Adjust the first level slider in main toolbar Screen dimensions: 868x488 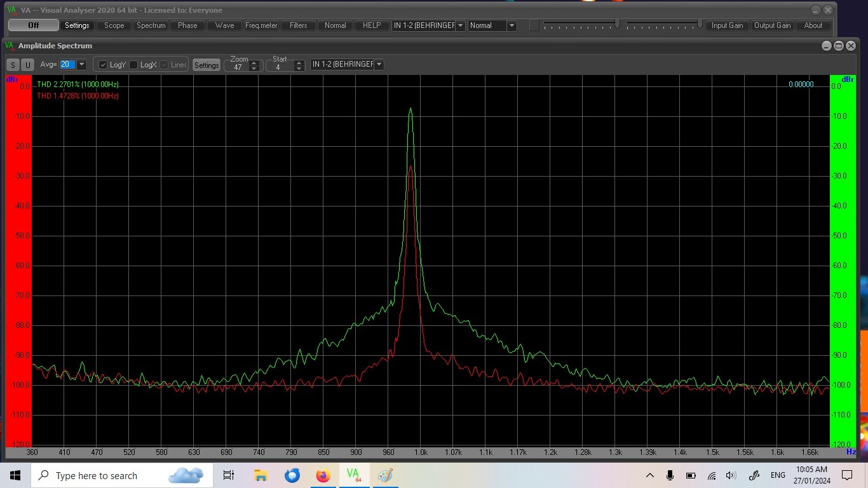pyautogui.click(x=581, y=24)
